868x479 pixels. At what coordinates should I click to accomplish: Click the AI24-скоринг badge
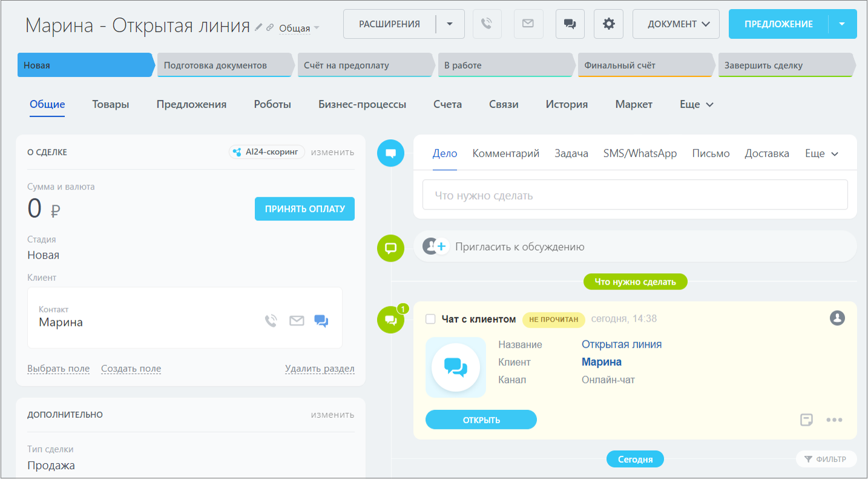(267, 152)
